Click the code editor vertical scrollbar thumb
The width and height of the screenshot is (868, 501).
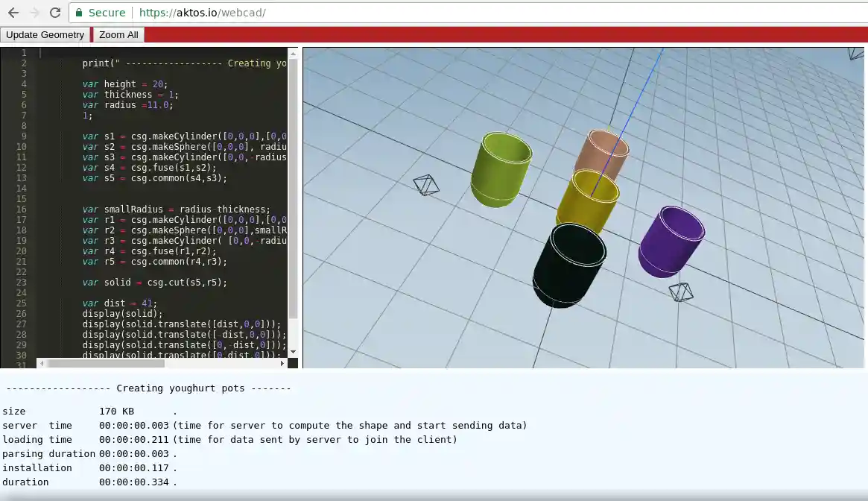click(x=293, y=186)
